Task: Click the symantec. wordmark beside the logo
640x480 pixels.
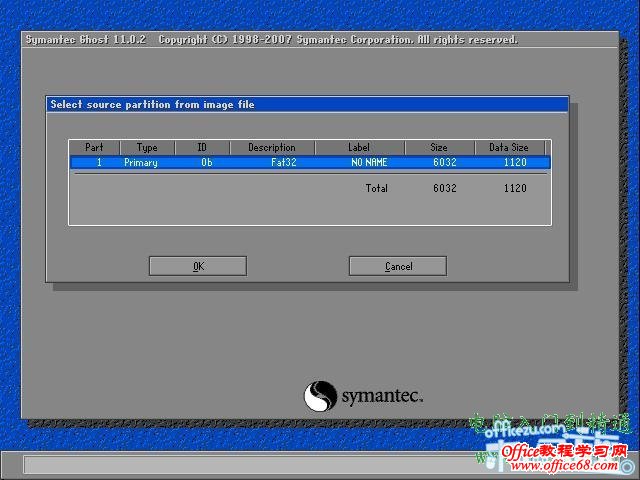Action: click(x=382, y=396)
